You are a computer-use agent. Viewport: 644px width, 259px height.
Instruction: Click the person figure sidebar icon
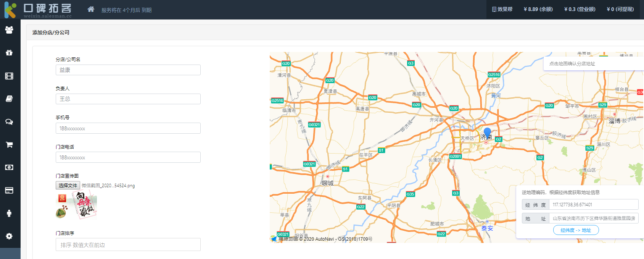pyautogui.click(x=9, y=213)
